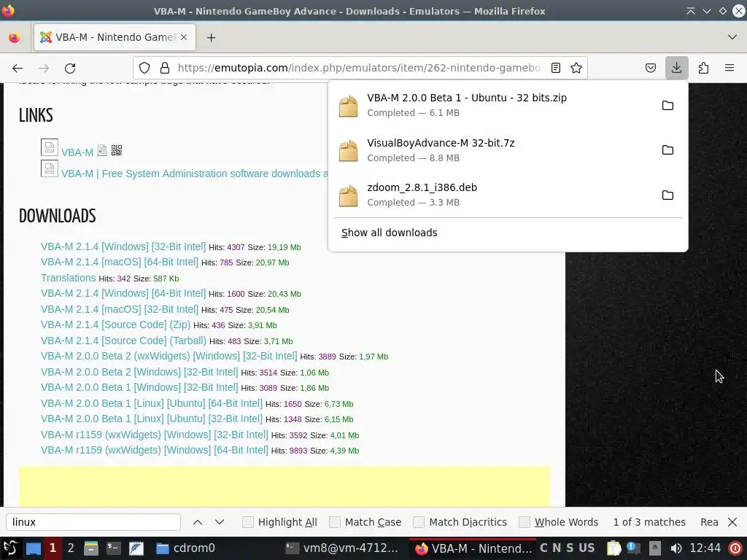Download VBA-M 2.0.0 Beta 1 Ubuntu 64-Bit

(x=152, y=403)
